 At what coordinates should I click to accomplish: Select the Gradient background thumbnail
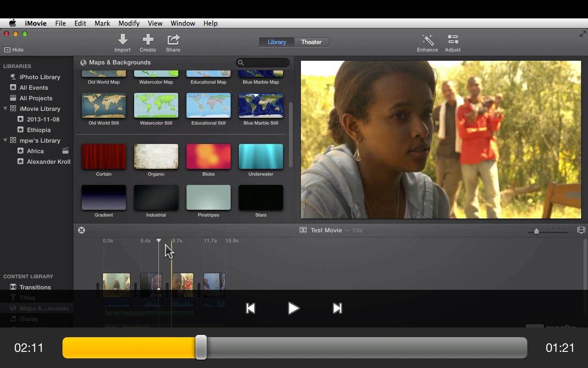tap(104, 197)
